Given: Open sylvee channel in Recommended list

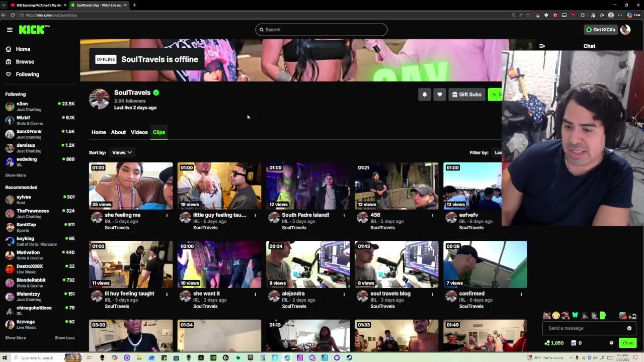Looking at the screenshot, I should click(40, 200).
